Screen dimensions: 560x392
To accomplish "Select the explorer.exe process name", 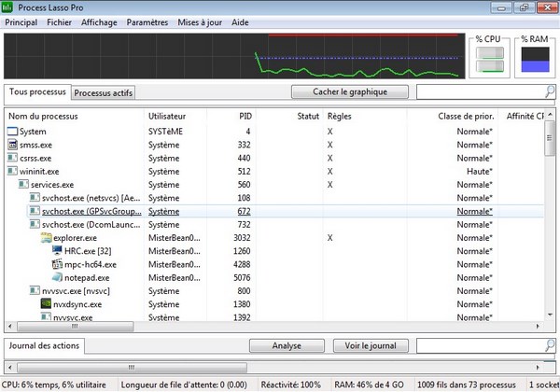I will [75, 238].
